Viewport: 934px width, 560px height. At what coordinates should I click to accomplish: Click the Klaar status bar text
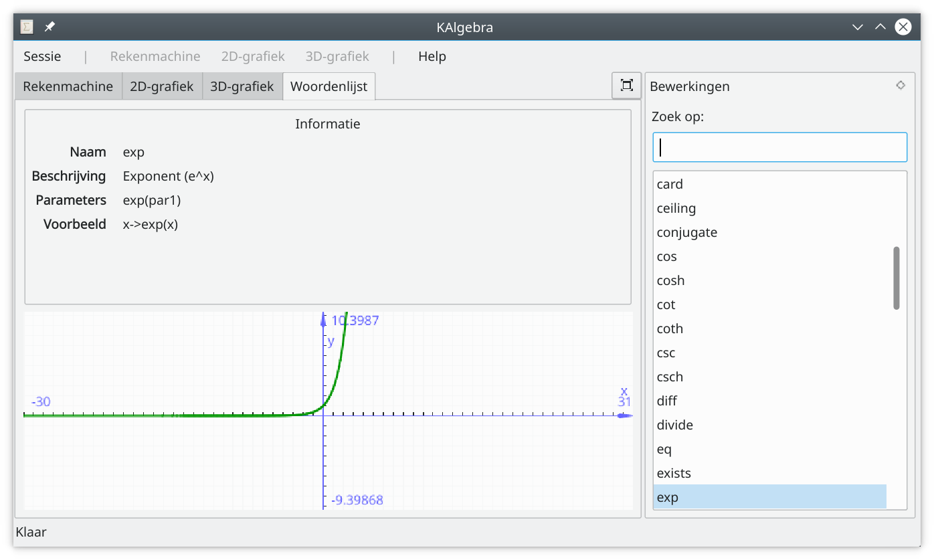[31, 533]
